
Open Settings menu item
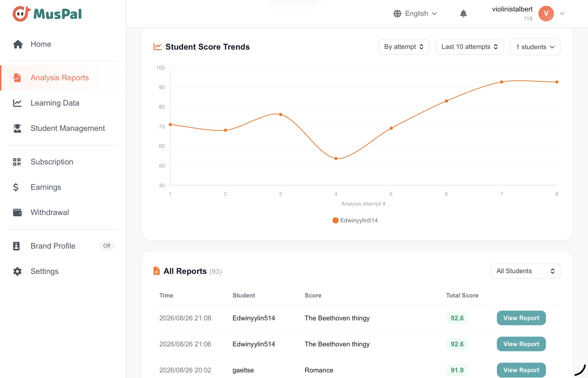coord(63,271)
